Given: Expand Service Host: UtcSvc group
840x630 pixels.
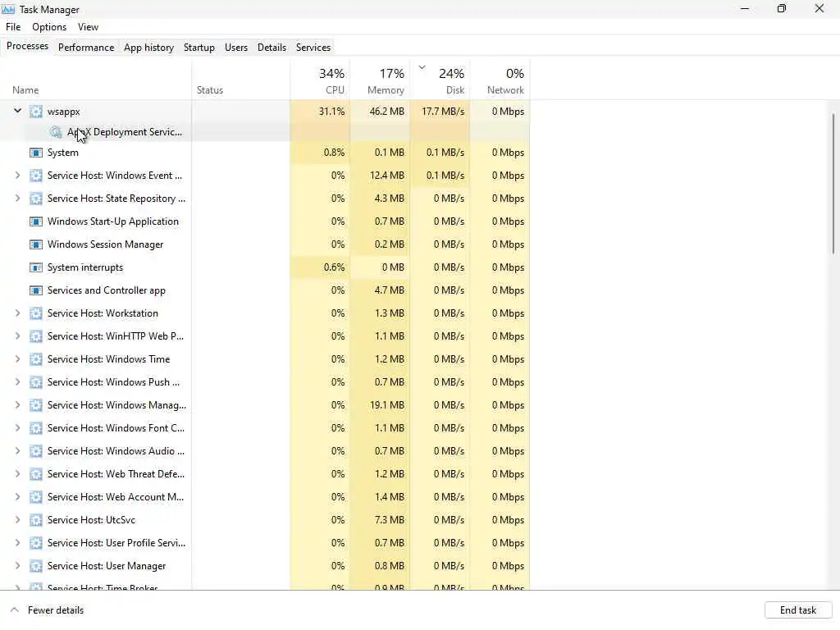Looking at the screenshot, I should pyautogui.click(x=17, y=519).
